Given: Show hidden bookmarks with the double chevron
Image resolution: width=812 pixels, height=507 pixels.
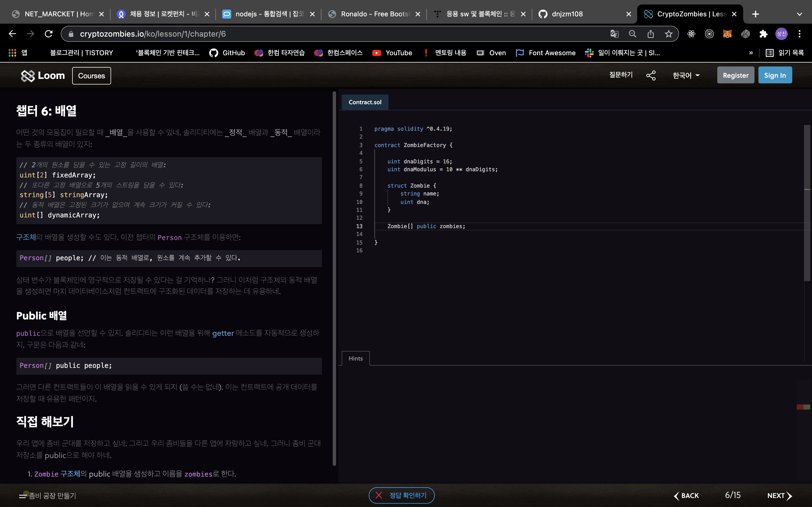Looking at the screenshot, I should point(751,53).
